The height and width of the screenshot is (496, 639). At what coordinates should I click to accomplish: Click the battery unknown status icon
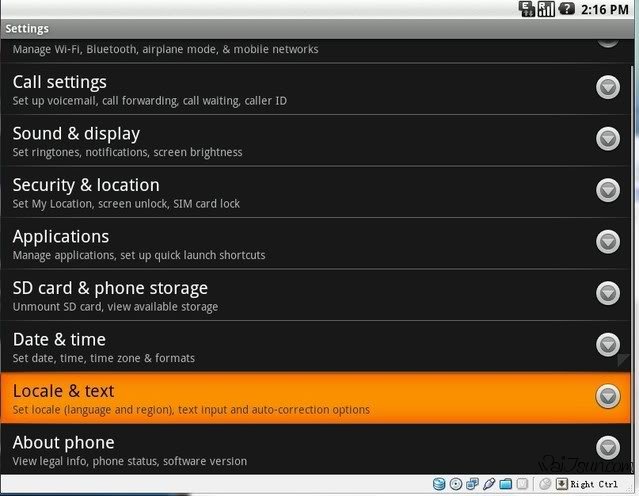(565, 9)
